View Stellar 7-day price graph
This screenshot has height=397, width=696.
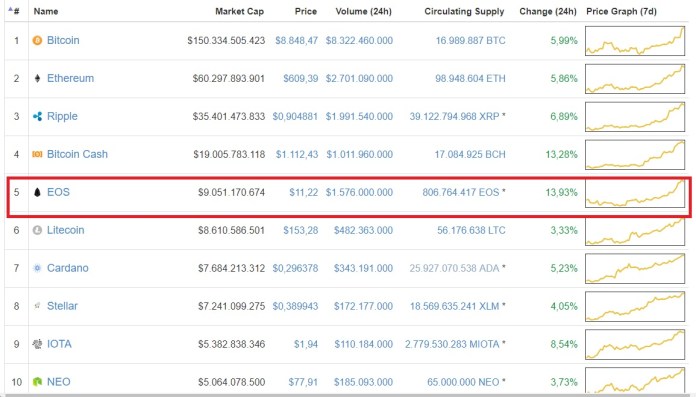635,306
